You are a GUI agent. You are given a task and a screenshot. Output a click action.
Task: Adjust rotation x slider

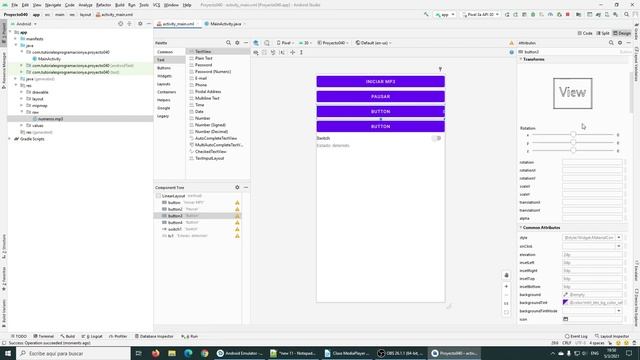(573, 134)
